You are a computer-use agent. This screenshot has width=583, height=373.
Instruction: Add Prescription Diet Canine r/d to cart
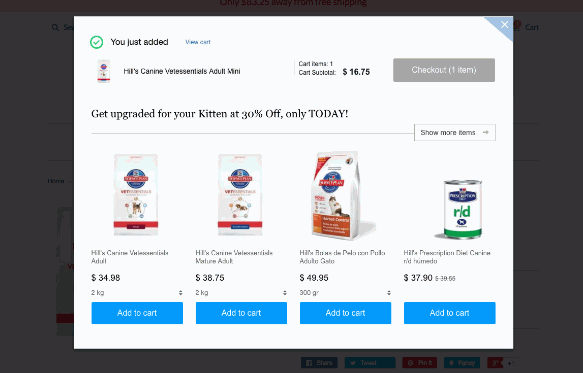(450, 313)
